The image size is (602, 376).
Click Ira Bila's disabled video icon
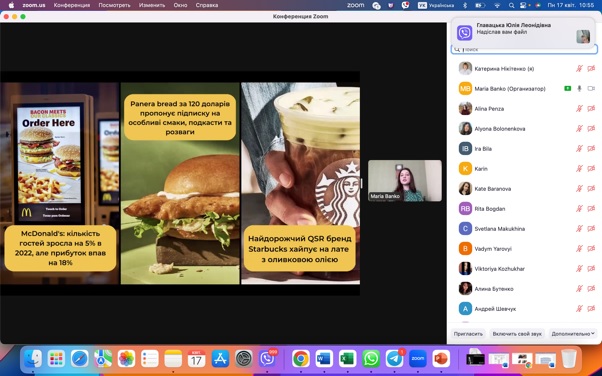591,149
